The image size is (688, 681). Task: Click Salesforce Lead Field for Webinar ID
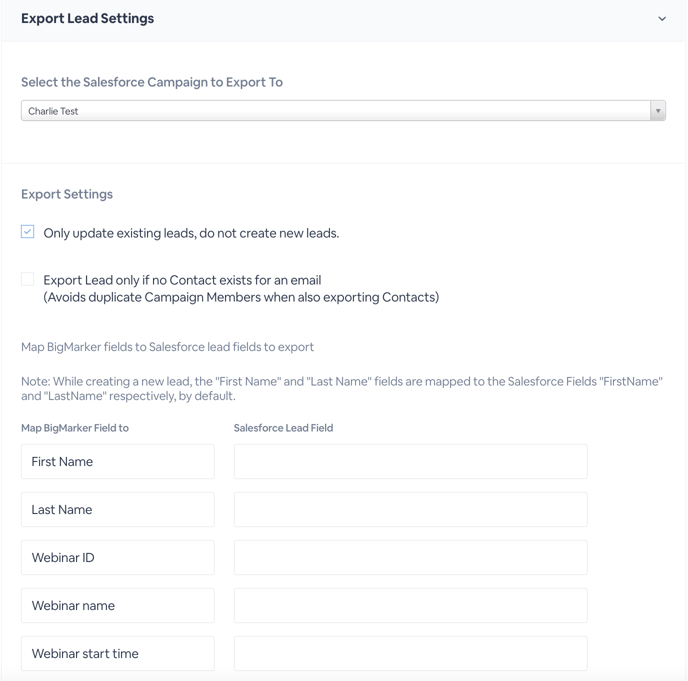point(411,557)
